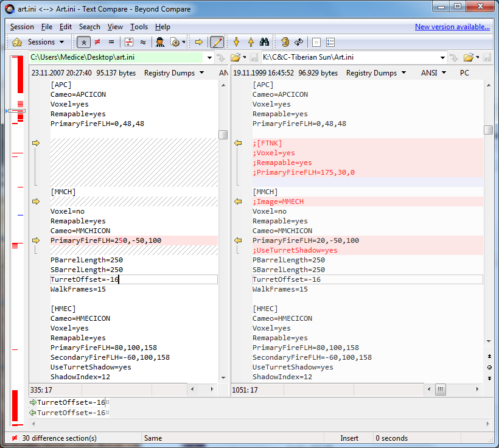
Task: Click left arrow beside [MMCH] missing line
Action: [x=36, y=201]
